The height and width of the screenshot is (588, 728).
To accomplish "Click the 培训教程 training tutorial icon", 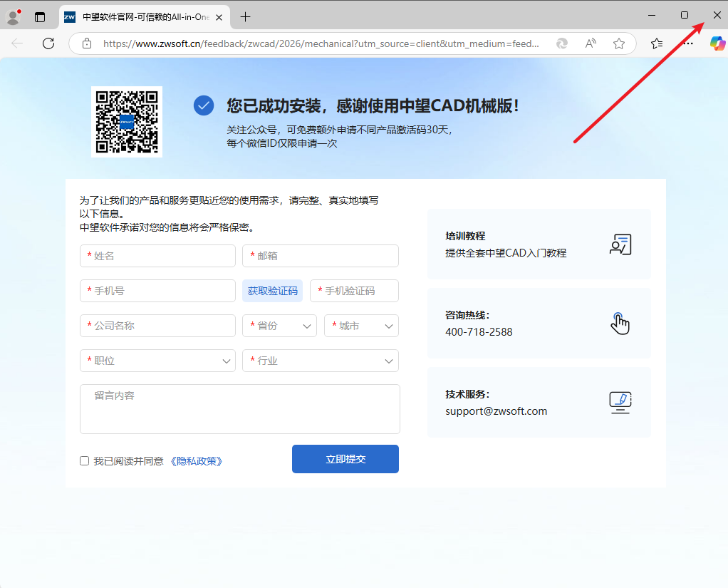I will coord(620,244).
